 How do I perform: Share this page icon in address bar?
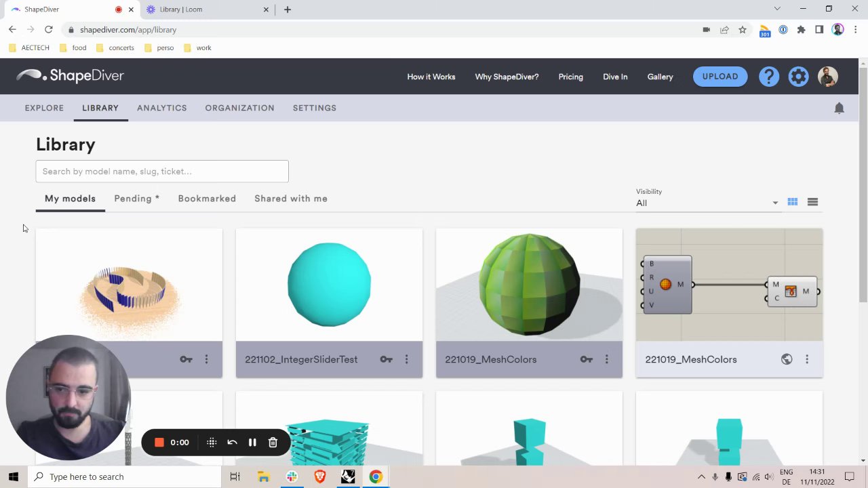724,30
